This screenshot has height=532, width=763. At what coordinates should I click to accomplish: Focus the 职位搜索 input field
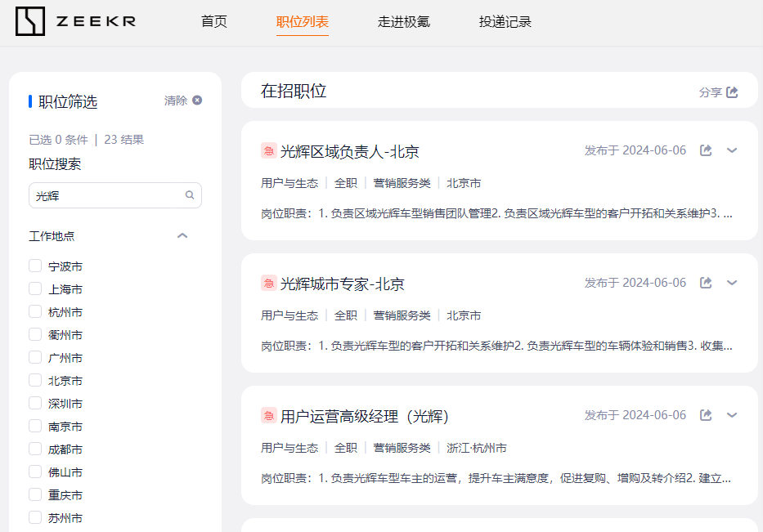pyautogui.click(x=106, y=195)
